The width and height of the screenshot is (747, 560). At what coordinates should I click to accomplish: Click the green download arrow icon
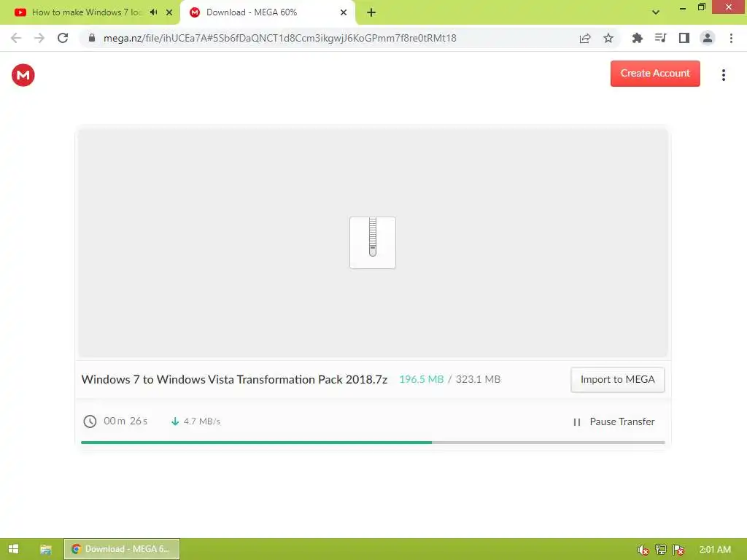[x=175, y=421]
